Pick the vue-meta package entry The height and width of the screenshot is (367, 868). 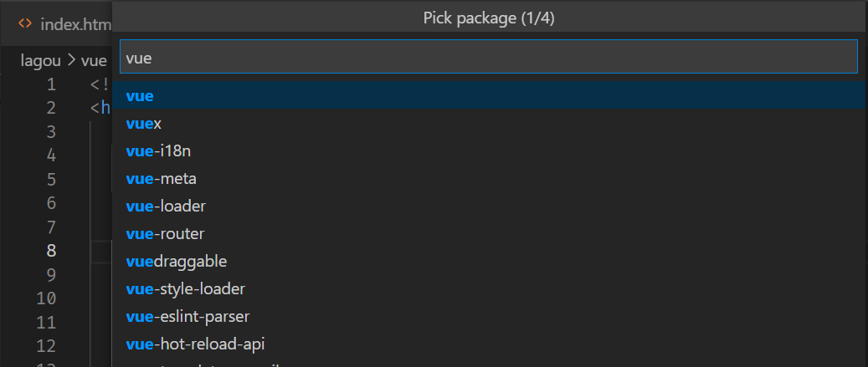pos(490,179)
